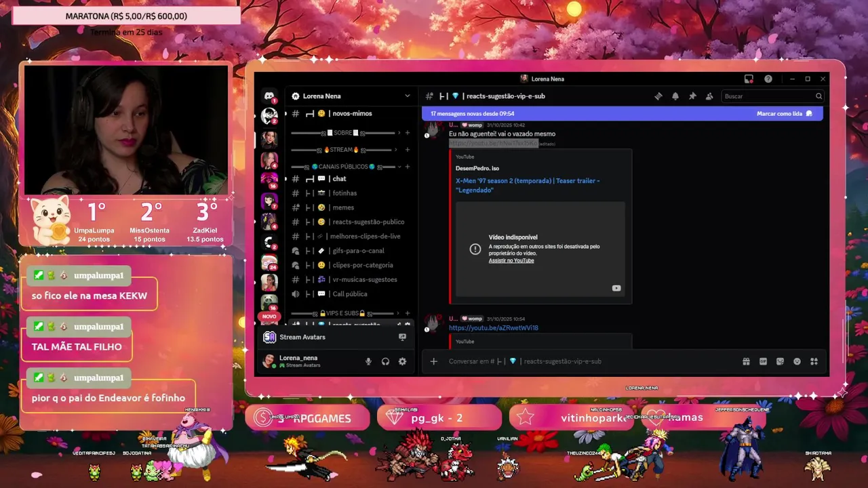The width and height of the screenshot is (868, 488).
Task: Open pinned messages pin icon
Action: point(692,96)
